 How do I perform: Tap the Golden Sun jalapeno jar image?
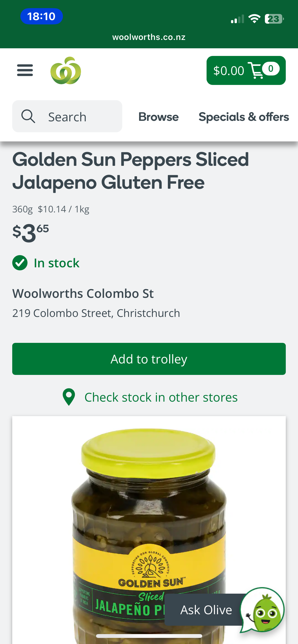pos(149,521)
